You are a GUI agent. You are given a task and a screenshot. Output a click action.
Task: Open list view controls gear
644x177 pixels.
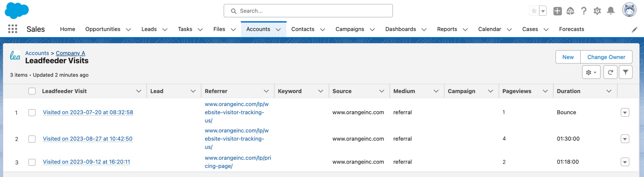tap(591, 72)
